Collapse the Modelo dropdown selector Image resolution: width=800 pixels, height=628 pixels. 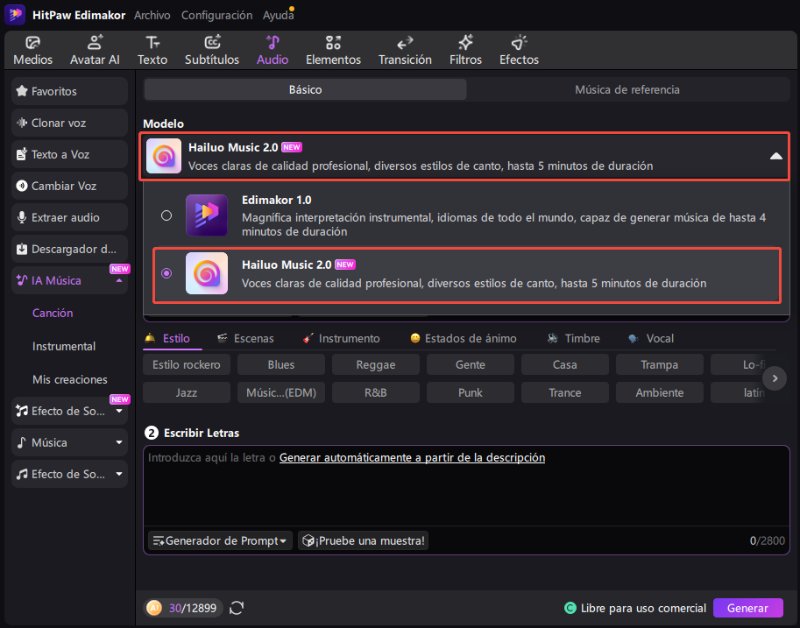pos(775,156)
